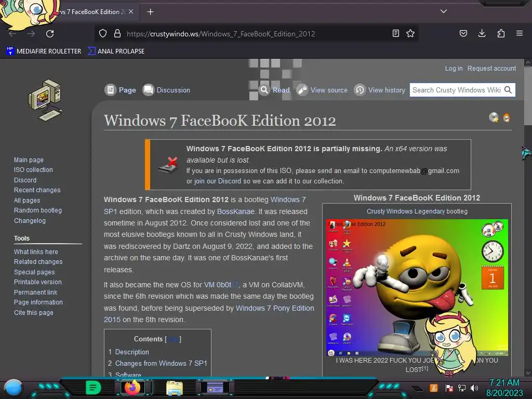Open the downloads arrow icon
Image resolution: width=532 pixels, height=399 pixels.
(x=482, y=33)
